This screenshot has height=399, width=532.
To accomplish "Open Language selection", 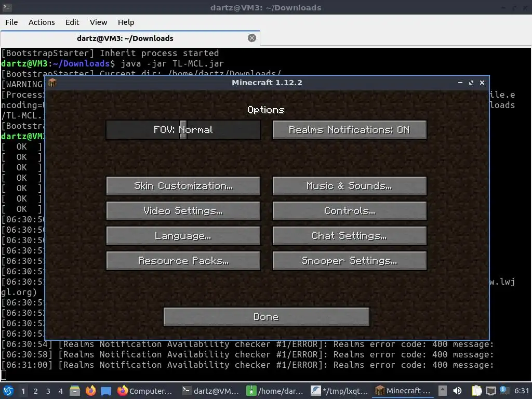I will coord(183,236).
